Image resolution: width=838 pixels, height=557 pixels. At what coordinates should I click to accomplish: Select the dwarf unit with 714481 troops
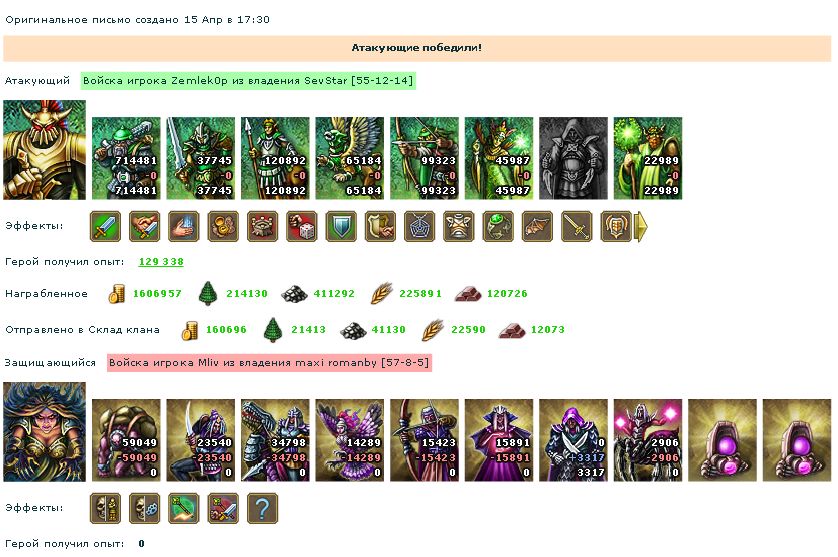click(x=126, y=158)
